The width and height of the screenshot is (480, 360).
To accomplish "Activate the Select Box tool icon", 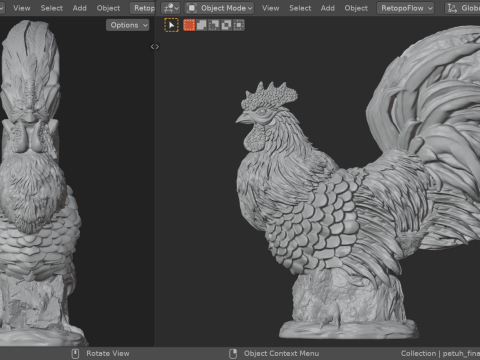I will click(x=171, y=25).
